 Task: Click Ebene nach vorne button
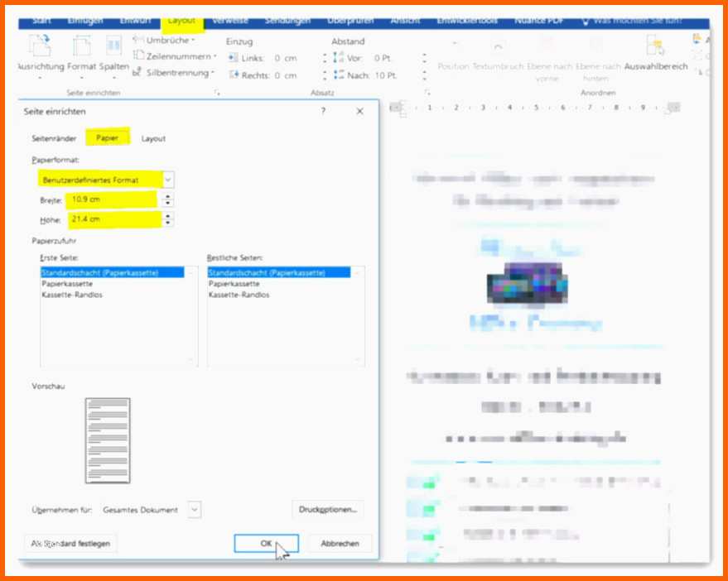click(549, 60)
